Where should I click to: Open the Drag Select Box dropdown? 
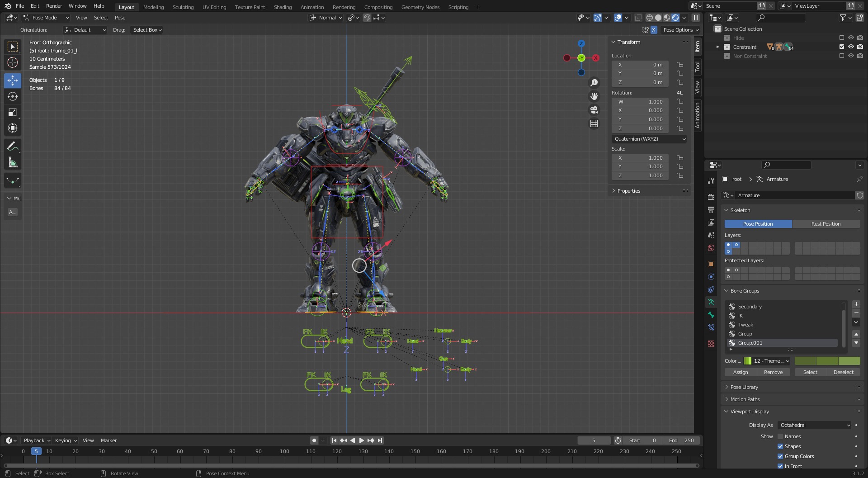(x=147, y=30)
